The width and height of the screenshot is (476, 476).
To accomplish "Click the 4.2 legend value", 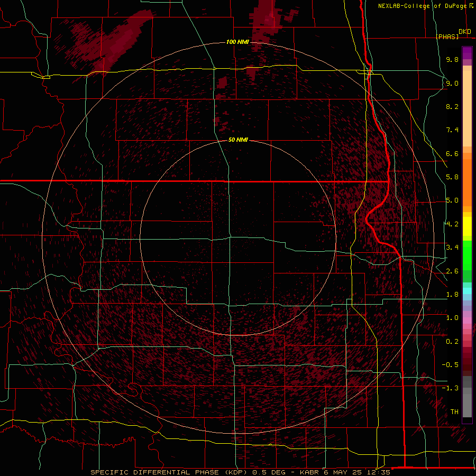I will click(x=452, y=224).
